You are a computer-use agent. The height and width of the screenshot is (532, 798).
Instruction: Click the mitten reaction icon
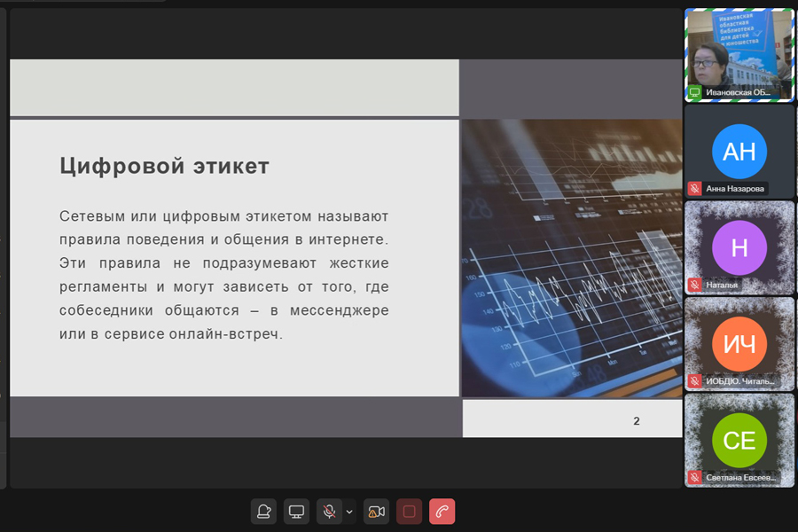pos(263,512)
